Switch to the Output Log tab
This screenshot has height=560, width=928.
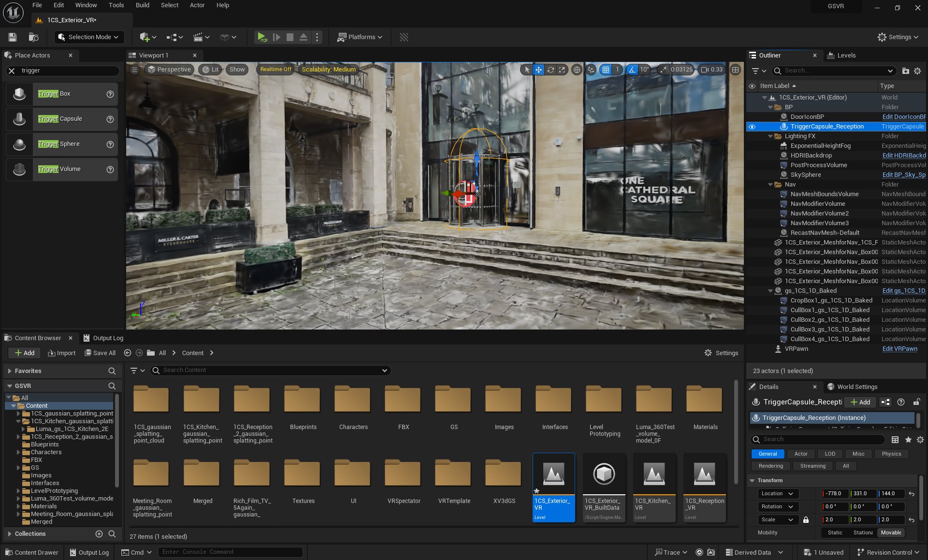click(x=103, y=338)
